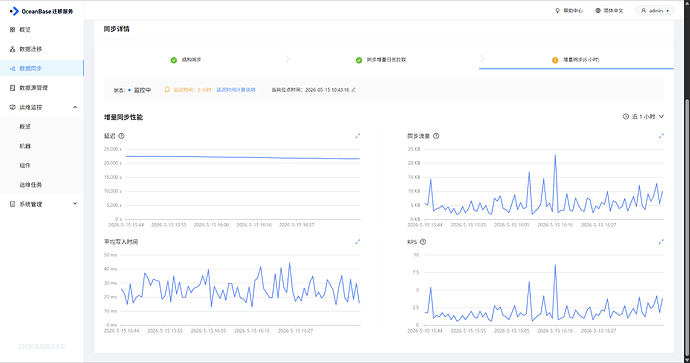Screen dimensions: 690x363
Task: Select the 结构同步 schema sync step
Action: (x=191, y=59)
